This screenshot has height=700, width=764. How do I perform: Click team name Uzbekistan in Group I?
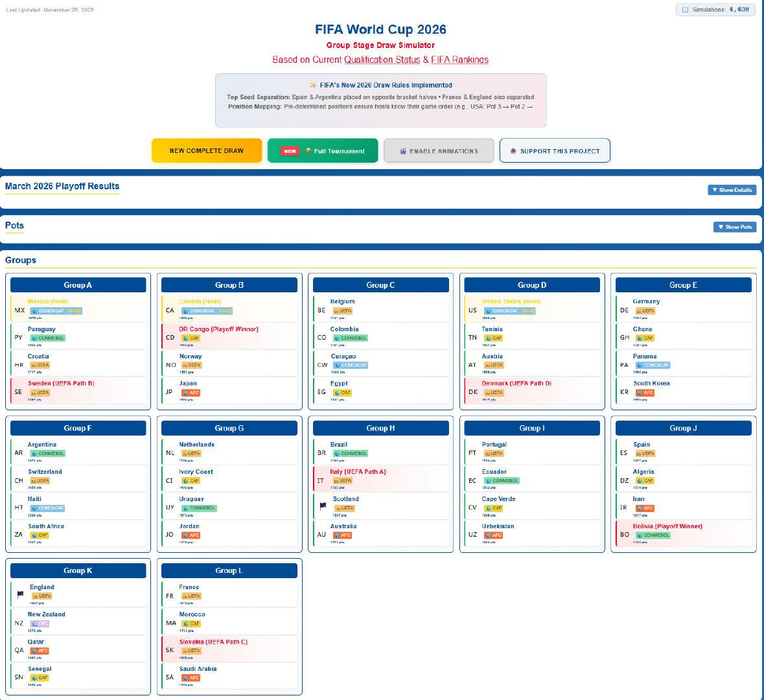point(498,526)
